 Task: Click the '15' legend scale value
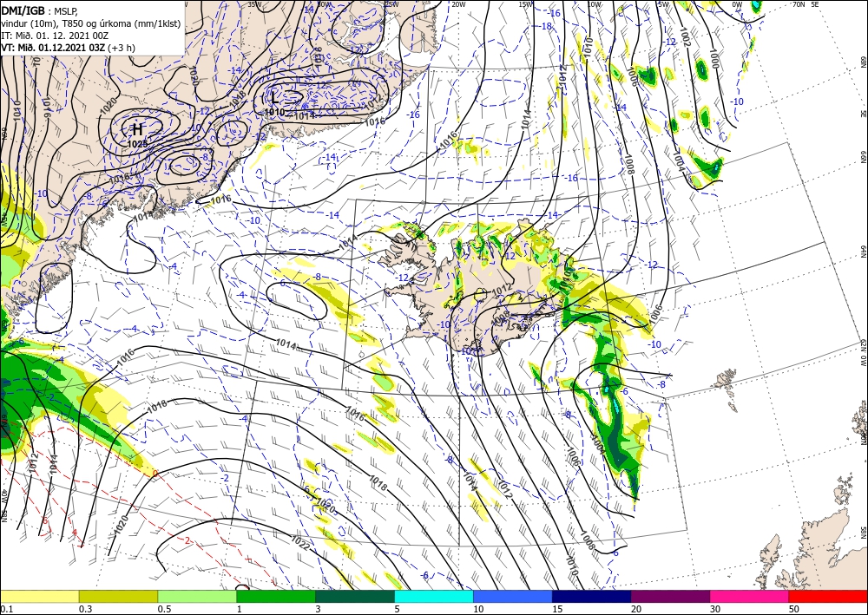[557, 609]
